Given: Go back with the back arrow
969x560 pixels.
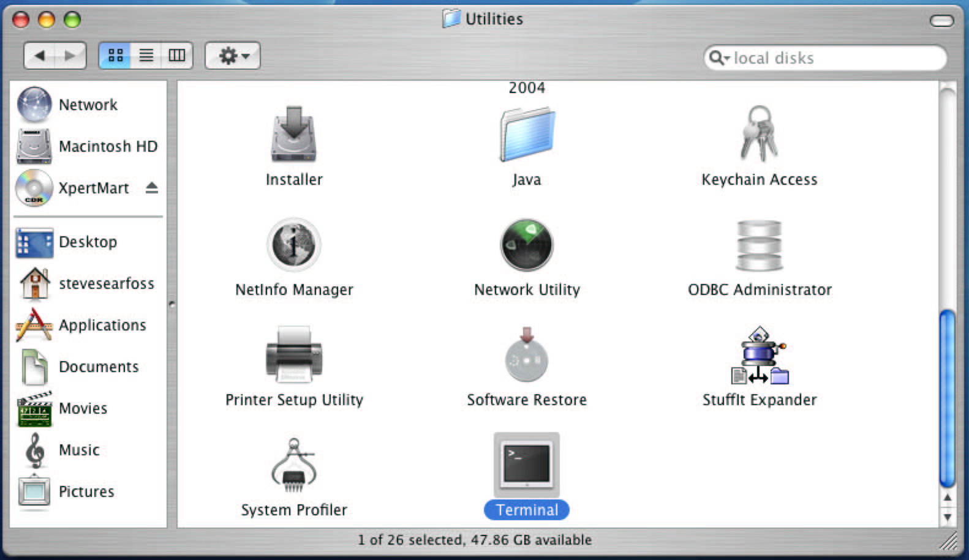Looking at the screenshot, I should 40,56.
